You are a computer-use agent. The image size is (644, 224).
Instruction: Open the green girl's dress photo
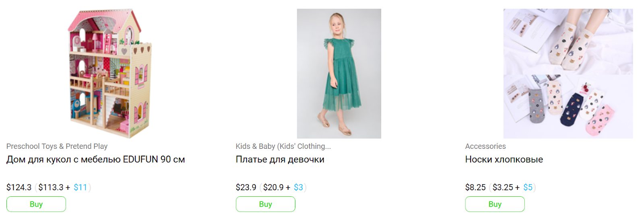click(339, 74)
